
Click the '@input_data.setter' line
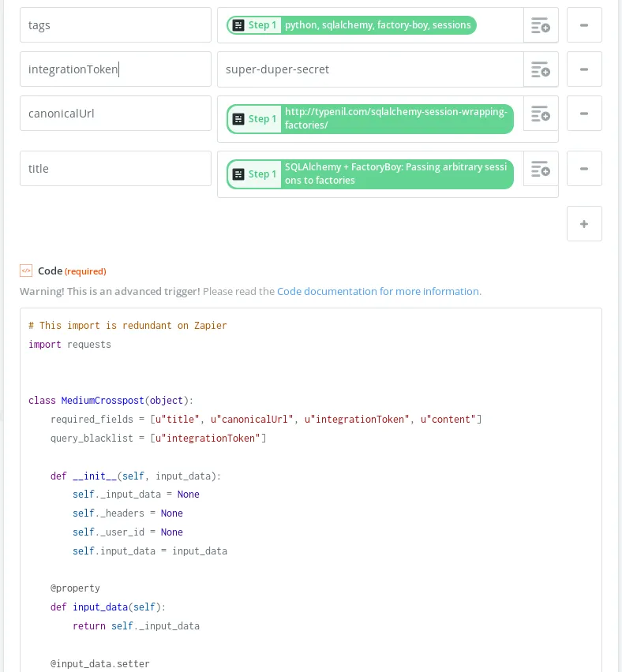pyautogui.click(x=100, y=664)
